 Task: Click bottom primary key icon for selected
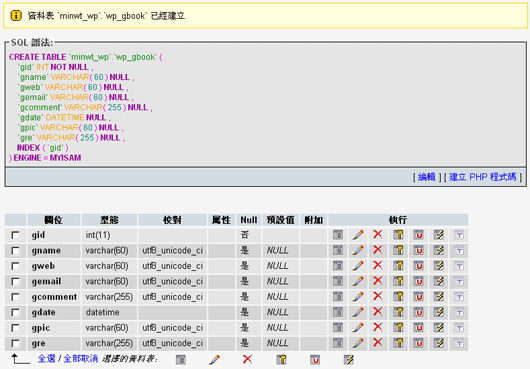click(281, 360)
